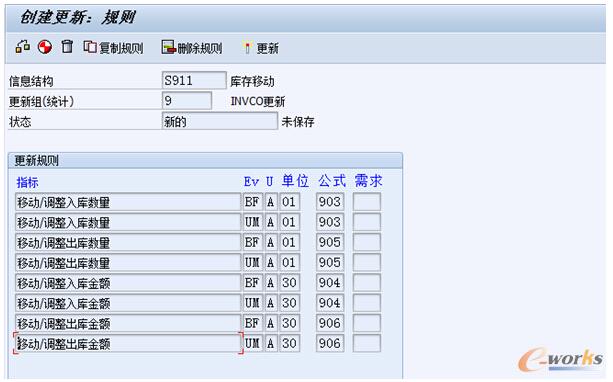Click the trash can delete icon
The width and height of the screenshot is (613, 382).
coord(67,47)
